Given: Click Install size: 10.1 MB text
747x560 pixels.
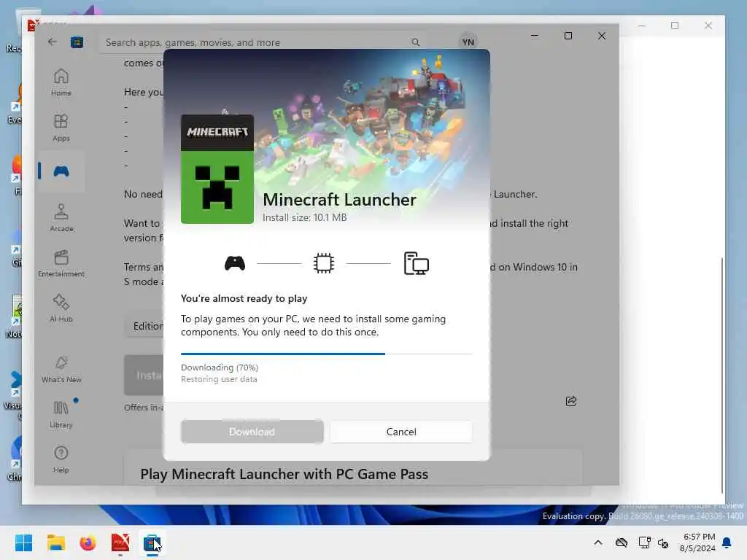Looking at the screenshot, I should coord(304,217).
